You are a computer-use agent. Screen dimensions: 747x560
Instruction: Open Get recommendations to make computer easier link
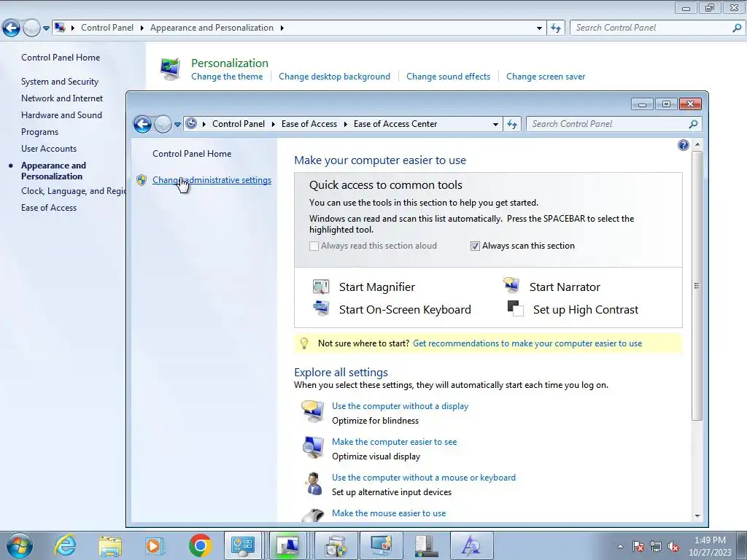pyautogui.click(x=527, y=343)
